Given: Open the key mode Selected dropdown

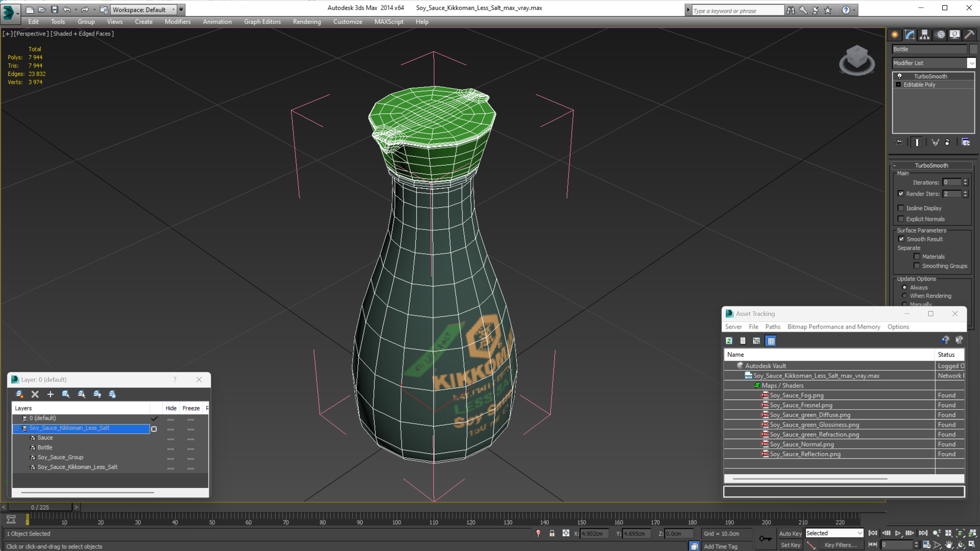Looking at the screenshot, I should click(x=834, y=533).
